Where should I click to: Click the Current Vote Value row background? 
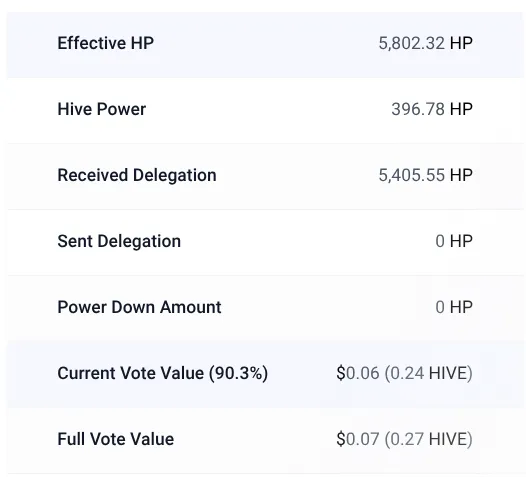click(x=265, y=374)
